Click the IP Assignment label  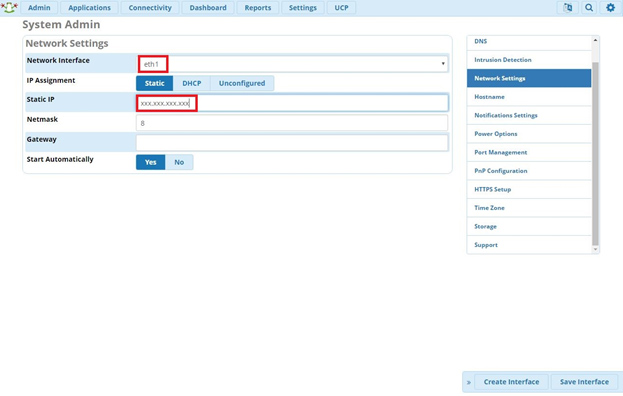click(x=51, y=81)
